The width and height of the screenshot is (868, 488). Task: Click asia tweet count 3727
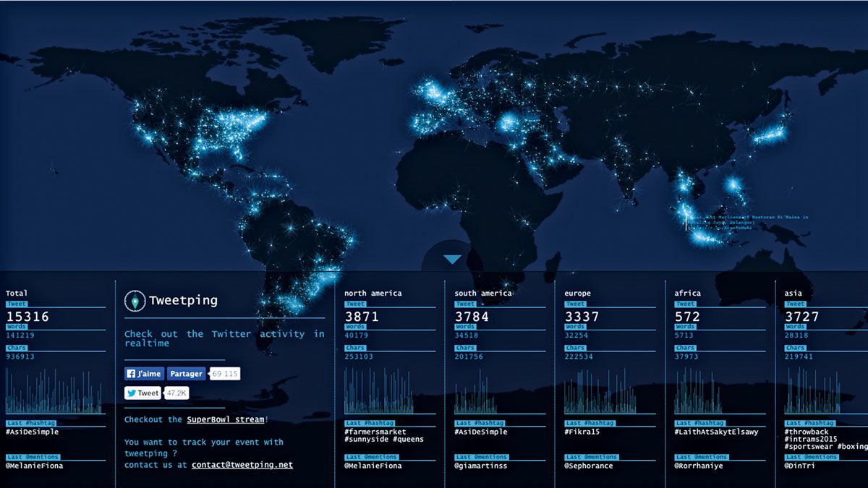[801, 317]
